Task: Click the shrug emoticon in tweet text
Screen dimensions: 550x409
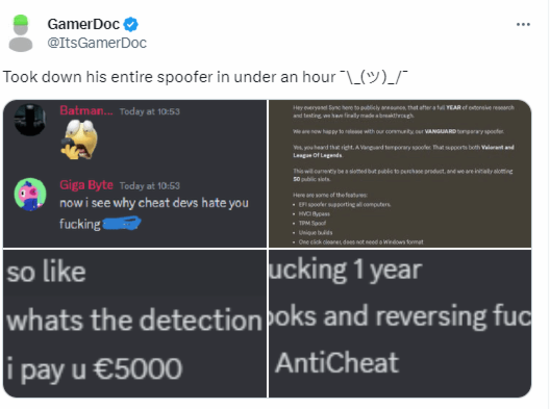Action: tap(373, 77)
